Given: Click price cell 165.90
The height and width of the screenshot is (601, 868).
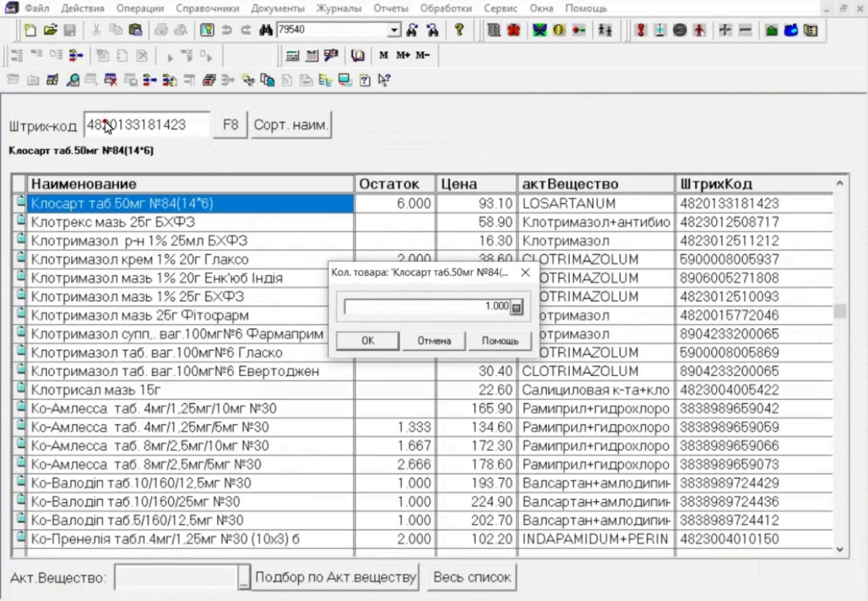Looking at the screenshot, I should tap(477, 408).
